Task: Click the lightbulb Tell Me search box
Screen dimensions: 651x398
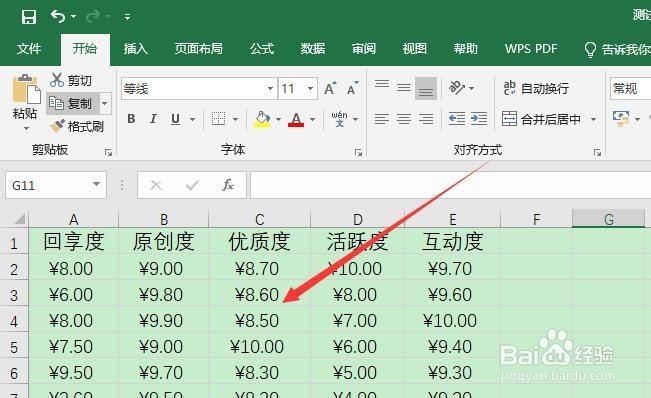Action: 617,49
